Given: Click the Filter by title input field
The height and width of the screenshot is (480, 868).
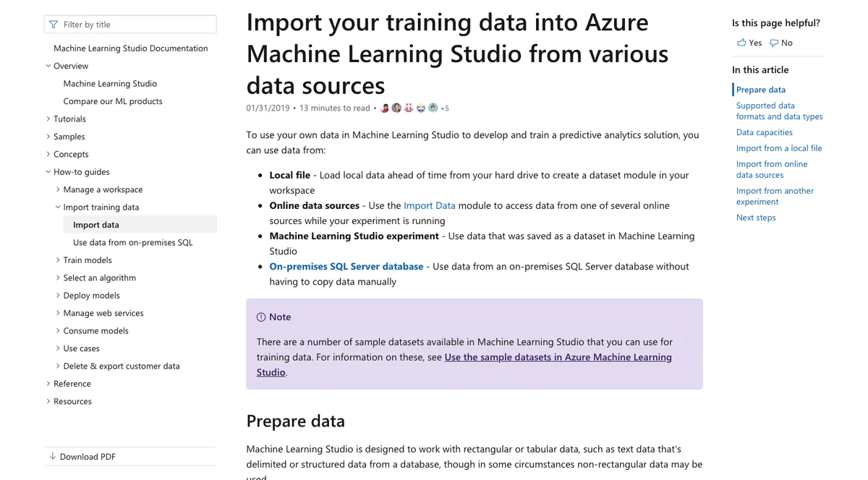Looking at the screenshot, I should click(130, 24).
